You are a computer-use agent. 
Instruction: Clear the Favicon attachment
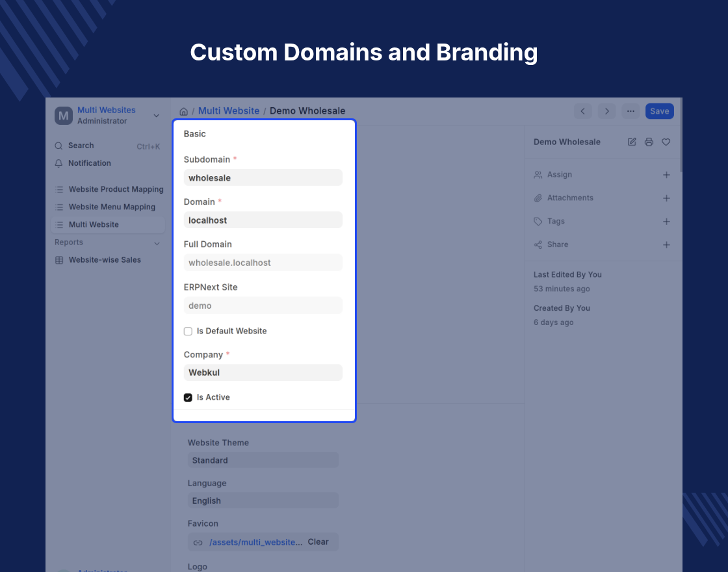pyautogui.click(x=318, y=542)
